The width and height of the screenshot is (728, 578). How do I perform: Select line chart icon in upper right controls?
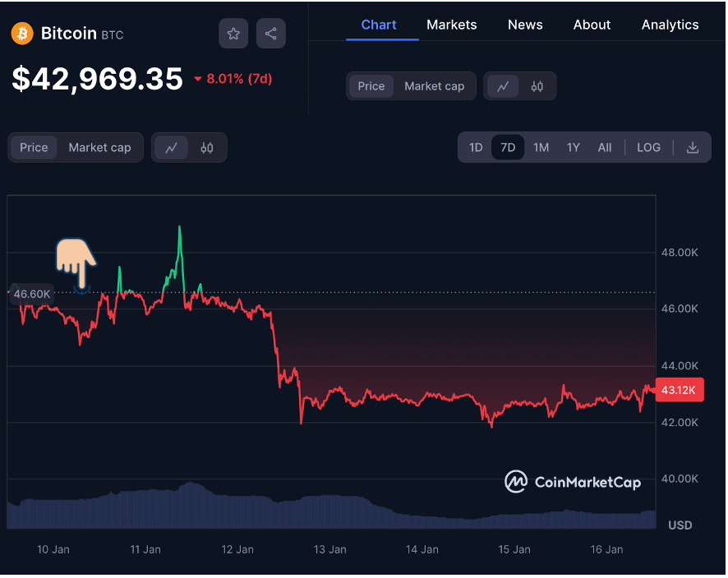(x=503, y=86)
